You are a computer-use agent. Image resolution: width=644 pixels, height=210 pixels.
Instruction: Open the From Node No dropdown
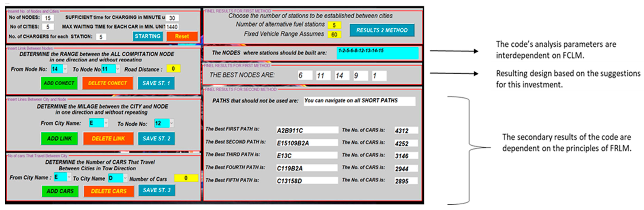pyautogui.click(x=65, y=69)
